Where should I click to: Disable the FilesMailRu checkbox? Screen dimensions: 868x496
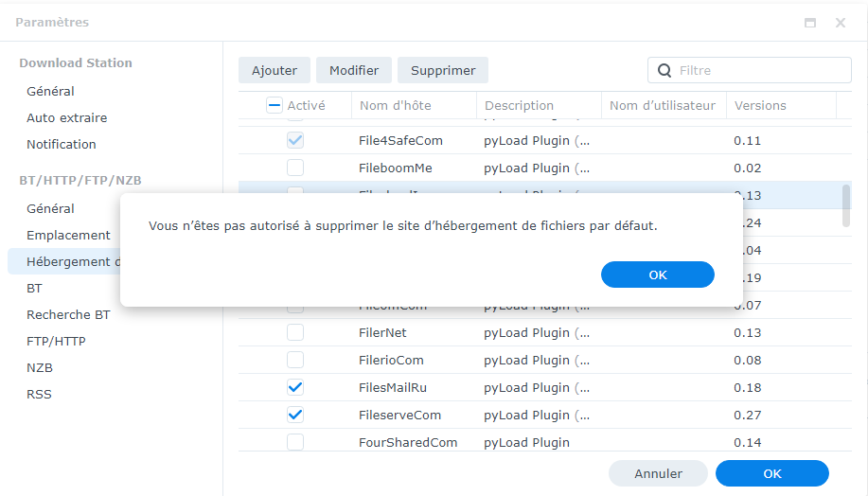point(295,387)
